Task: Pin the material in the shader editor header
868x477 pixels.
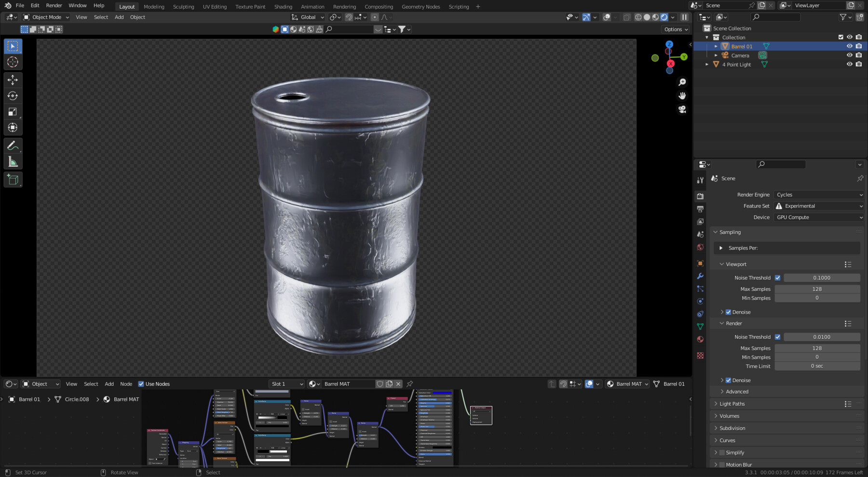Action: 409,384
